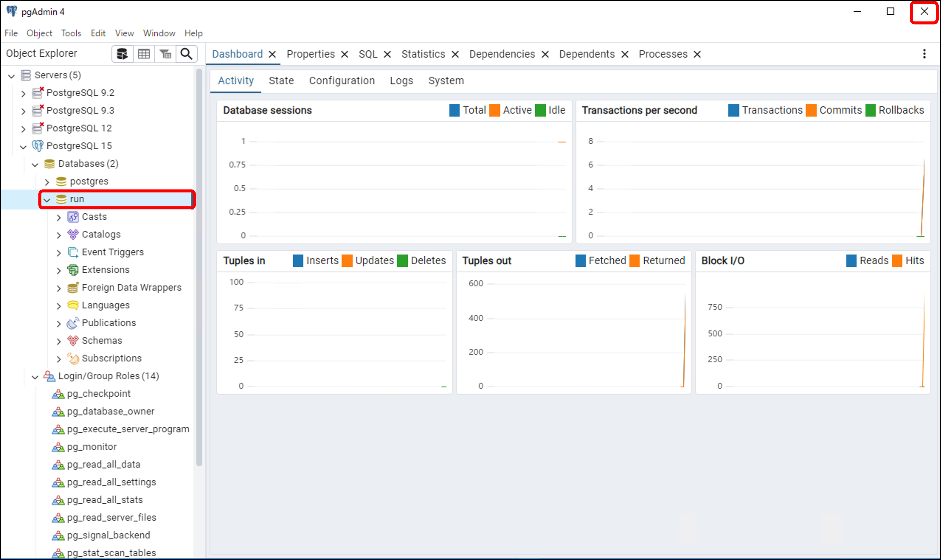
Task: Click the Login/Group Roles icon
Action: coord(49,376)
